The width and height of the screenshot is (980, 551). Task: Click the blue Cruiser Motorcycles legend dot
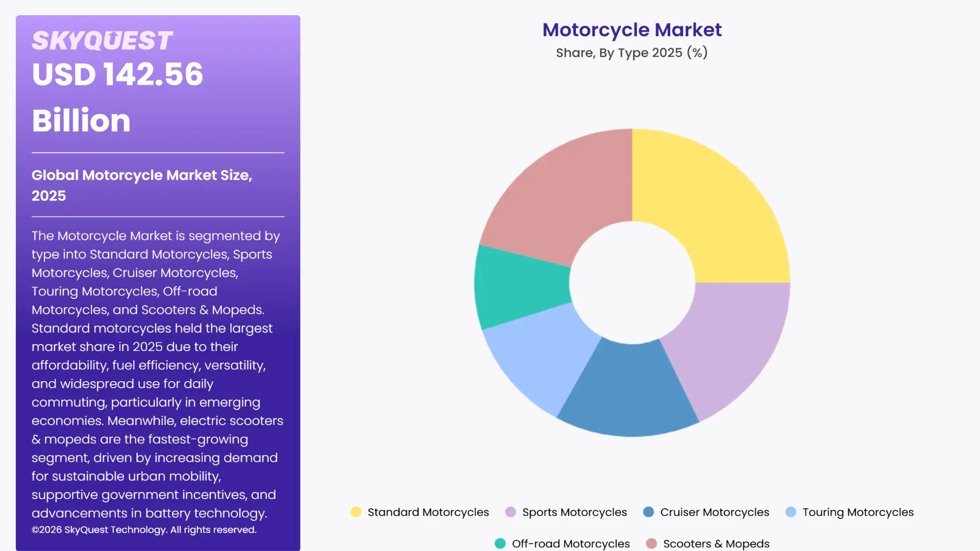(x=648, y=512)
